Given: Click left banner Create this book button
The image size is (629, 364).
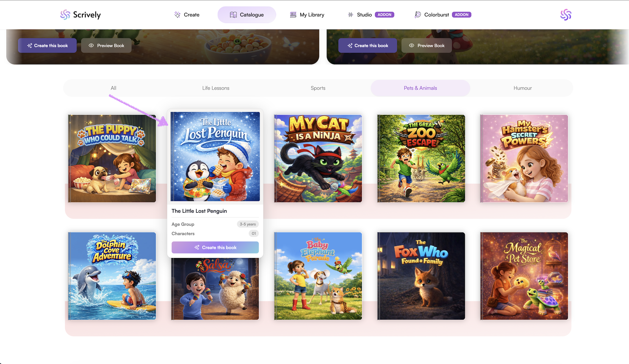Looking at the screenshot, I should coord(47,45).
